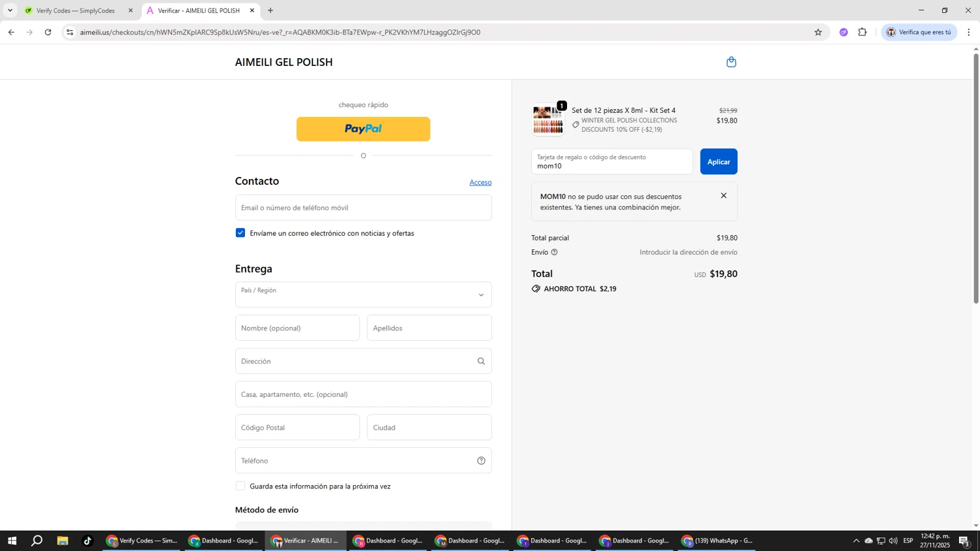Go back to the previous page
Image resolution: width=980 pixels, height=551 pixels.
point(11,32)
